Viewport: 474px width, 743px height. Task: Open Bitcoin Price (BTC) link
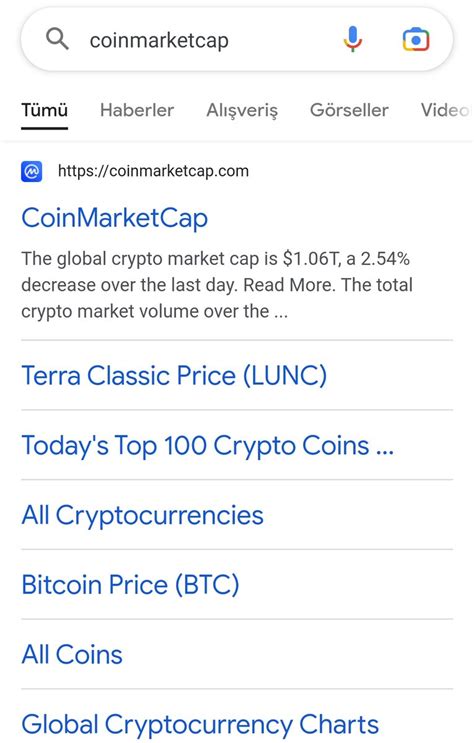(130, 585)
